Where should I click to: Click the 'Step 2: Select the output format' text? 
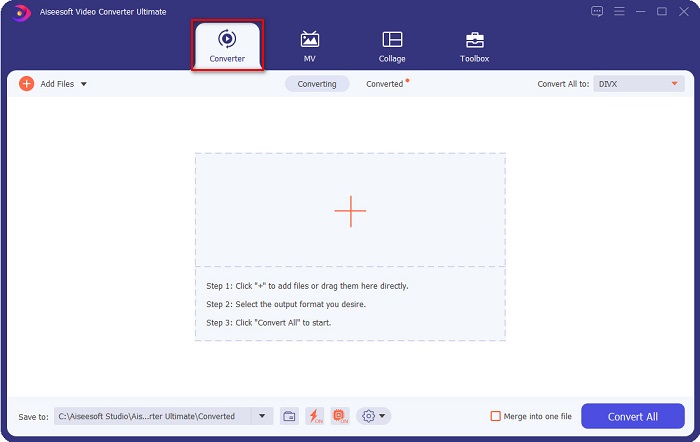(286, 304)
